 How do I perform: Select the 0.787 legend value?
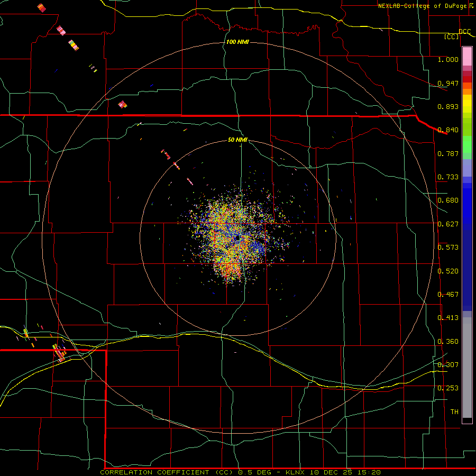coord(448,153)
